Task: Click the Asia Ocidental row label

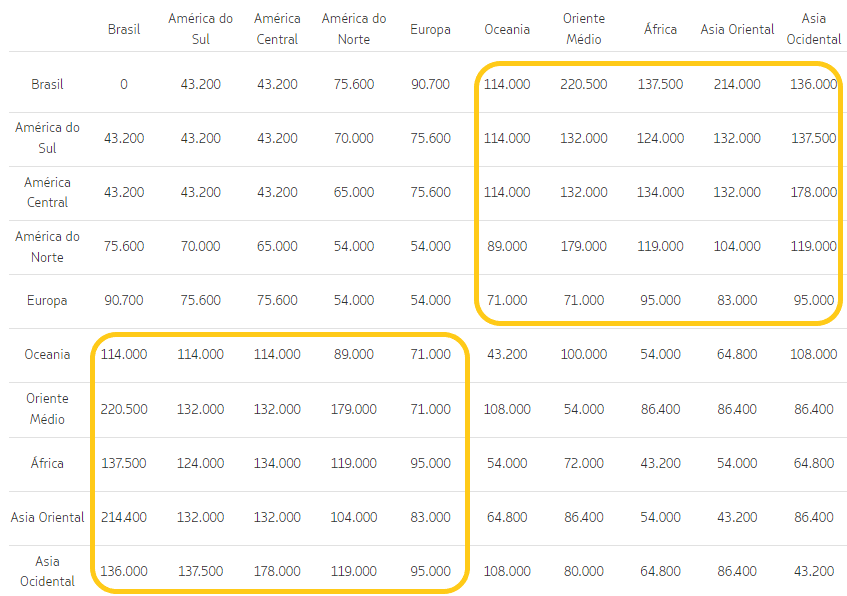Action: pyautogui.click(x=47, y=571)
